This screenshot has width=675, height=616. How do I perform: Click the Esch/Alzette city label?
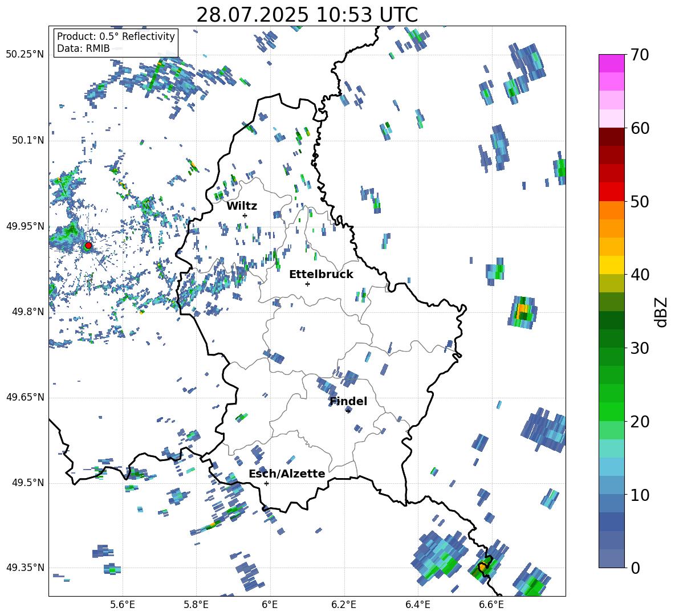(x=287, y=474)
